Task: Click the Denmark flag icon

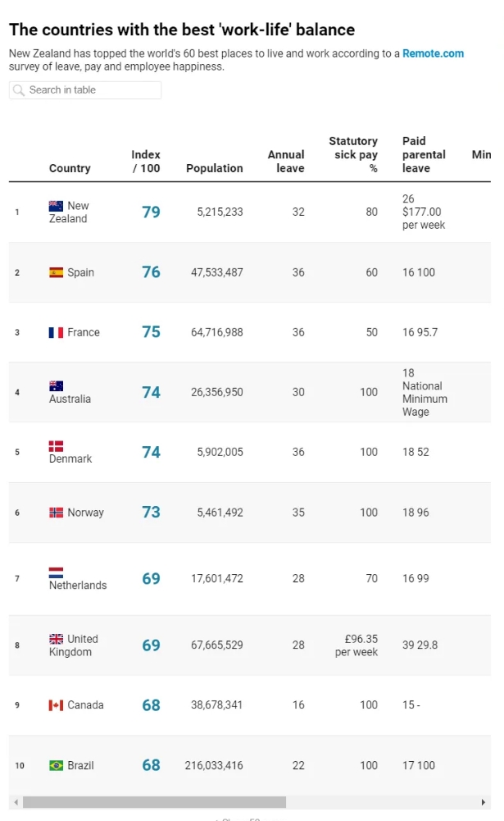Action: [56, 446]
